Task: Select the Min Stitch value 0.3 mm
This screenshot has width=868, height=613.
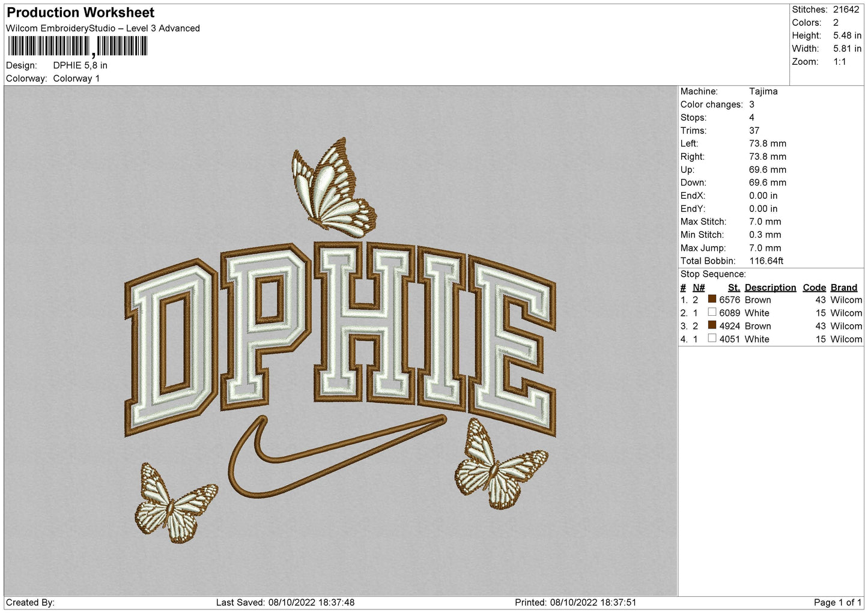Action: tap(765, 235)
